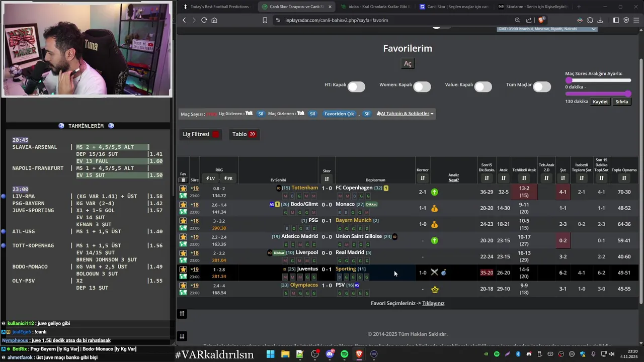
Task: Open browser downloads icon
Action: pos(600,20)
